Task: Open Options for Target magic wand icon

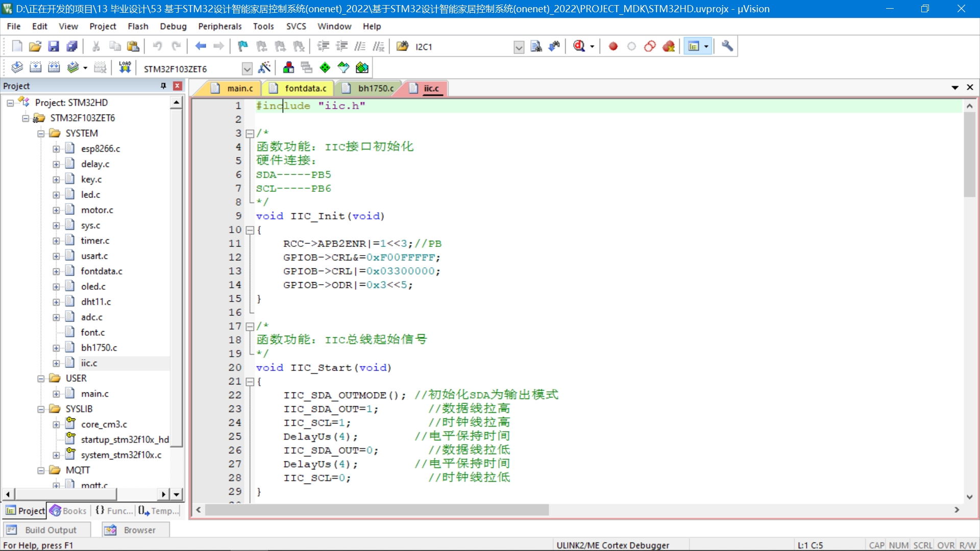Action: point(264,67)
